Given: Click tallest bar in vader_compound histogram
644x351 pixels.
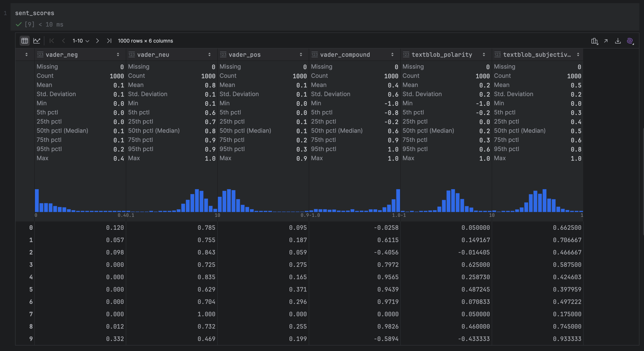Looking at the screenshot, I should [398, 200].
